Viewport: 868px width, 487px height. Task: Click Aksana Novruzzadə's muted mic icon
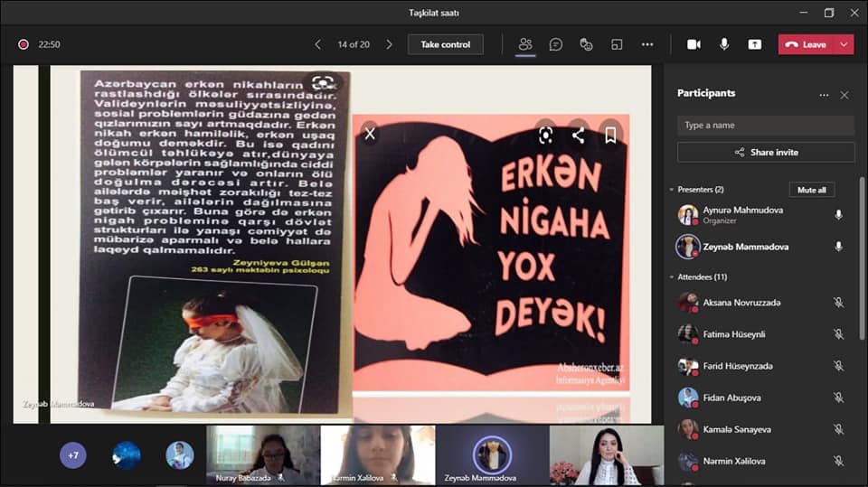(839, 303)
